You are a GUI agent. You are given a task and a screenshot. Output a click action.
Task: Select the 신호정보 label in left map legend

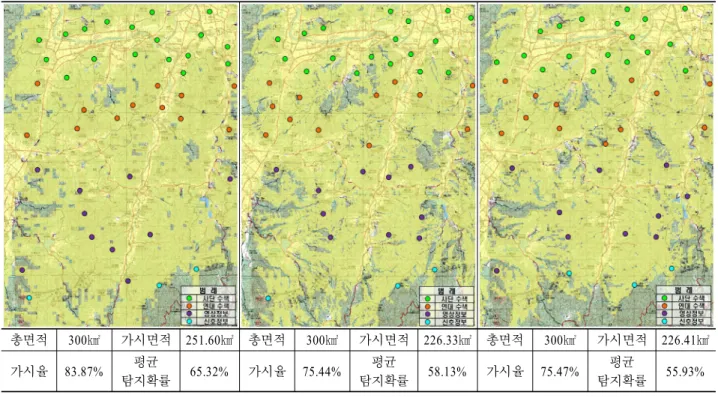pos(216,321)
